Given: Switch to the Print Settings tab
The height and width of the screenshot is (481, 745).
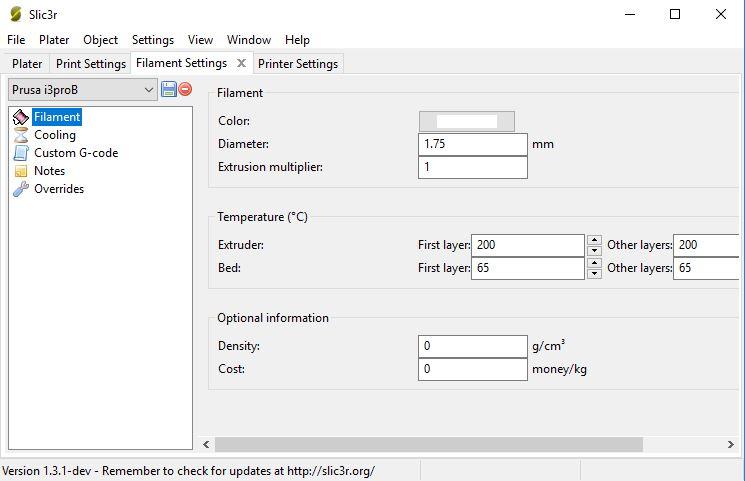Looking at the screenshot, I should pyautogui.click(x=90, y=63).
